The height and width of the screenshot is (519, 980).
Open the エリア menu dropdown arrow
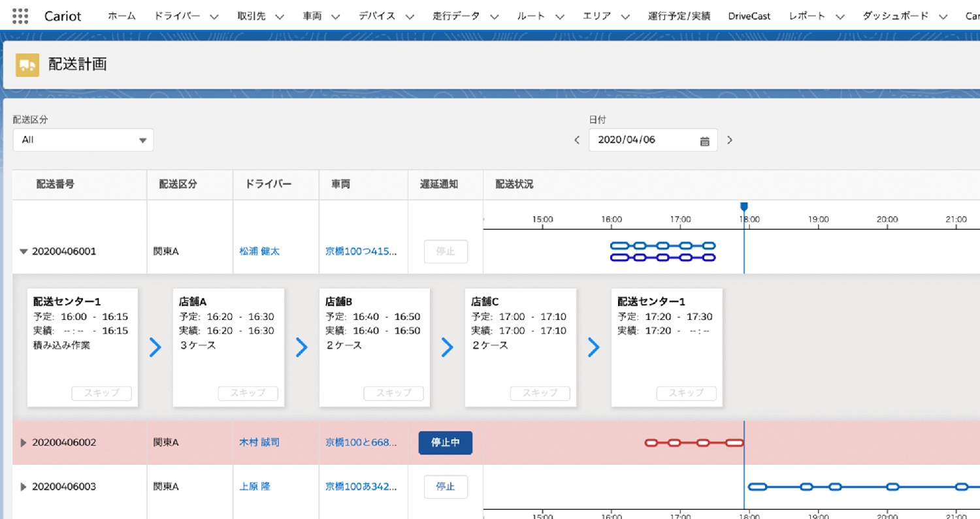tap(625, 16)
